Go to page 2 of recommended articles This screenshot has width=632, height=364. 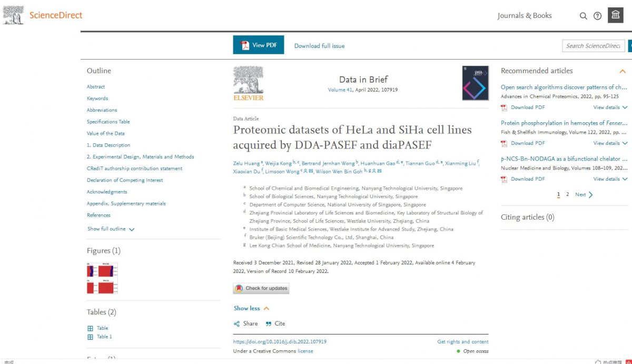coord(568,194)
